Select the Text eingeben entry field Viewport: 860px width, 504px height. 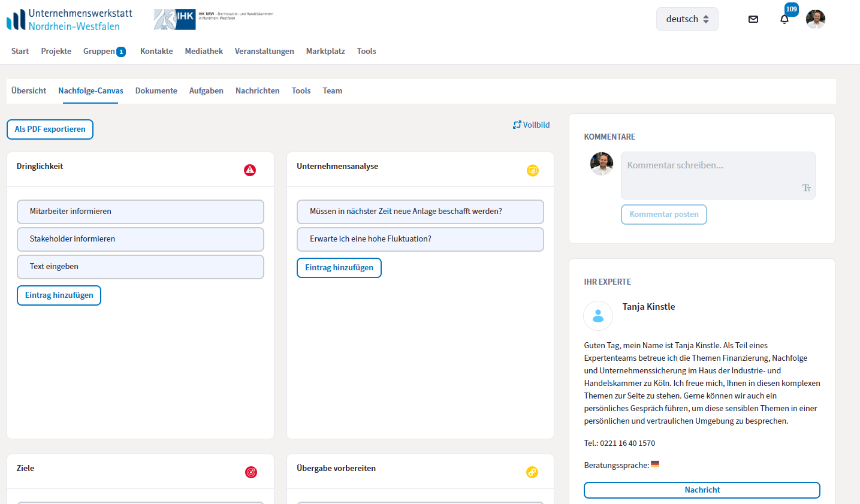click(140, 267)
